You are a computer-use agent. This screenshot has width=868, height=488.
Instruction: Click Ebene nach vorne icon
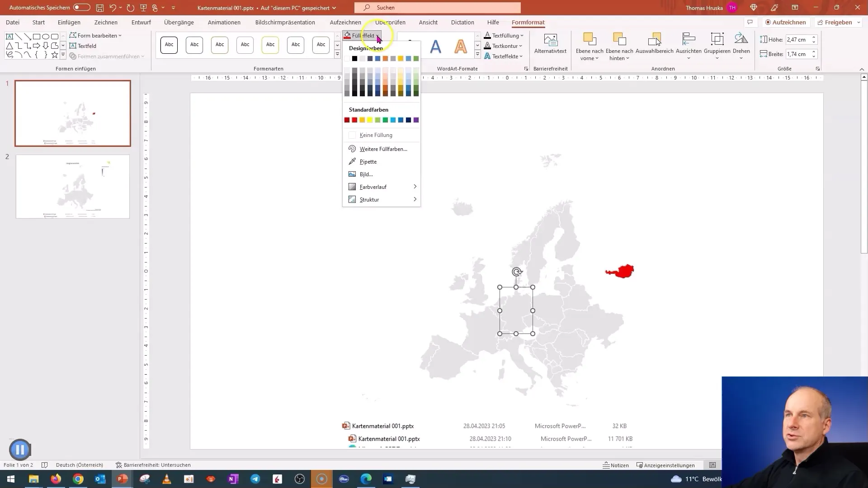tap(590, 40)
